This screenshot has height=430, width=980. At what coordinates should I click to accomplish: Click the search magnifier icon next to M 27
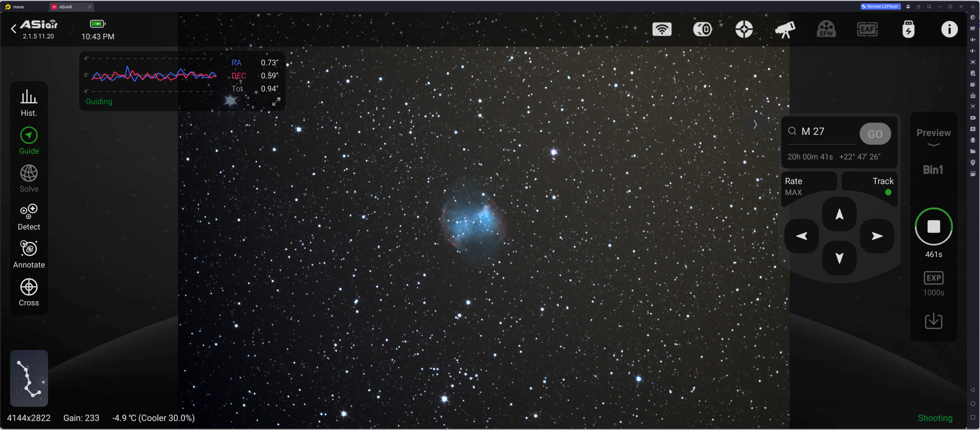click(x=792, y=131)
